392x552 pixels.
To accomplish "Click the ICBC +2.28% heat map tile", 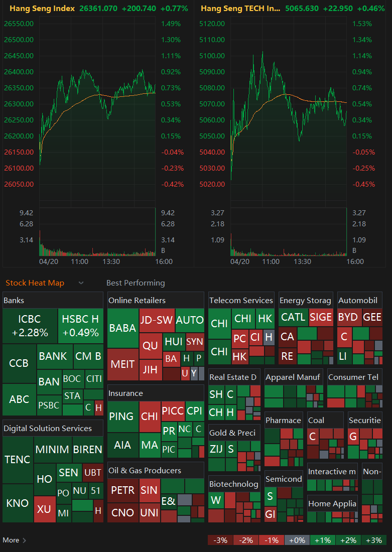I will pyautogui.click(x=30, y=326).
